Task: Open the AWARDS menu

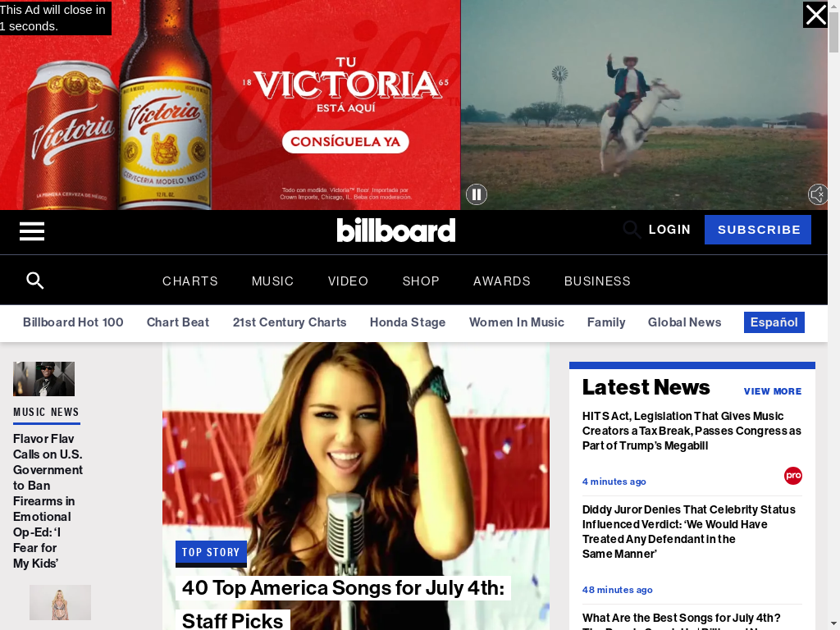Action: [x=502, y=281]
